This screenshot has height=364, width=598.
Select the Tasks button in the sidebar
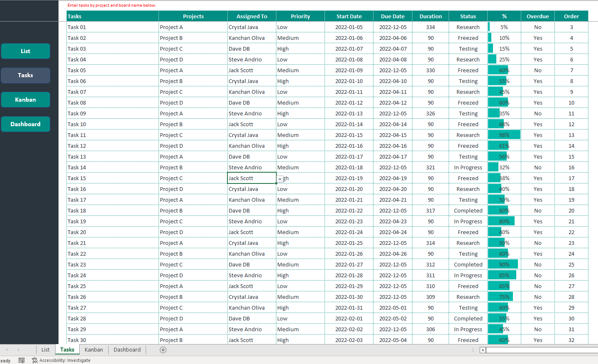coord(25,75)
